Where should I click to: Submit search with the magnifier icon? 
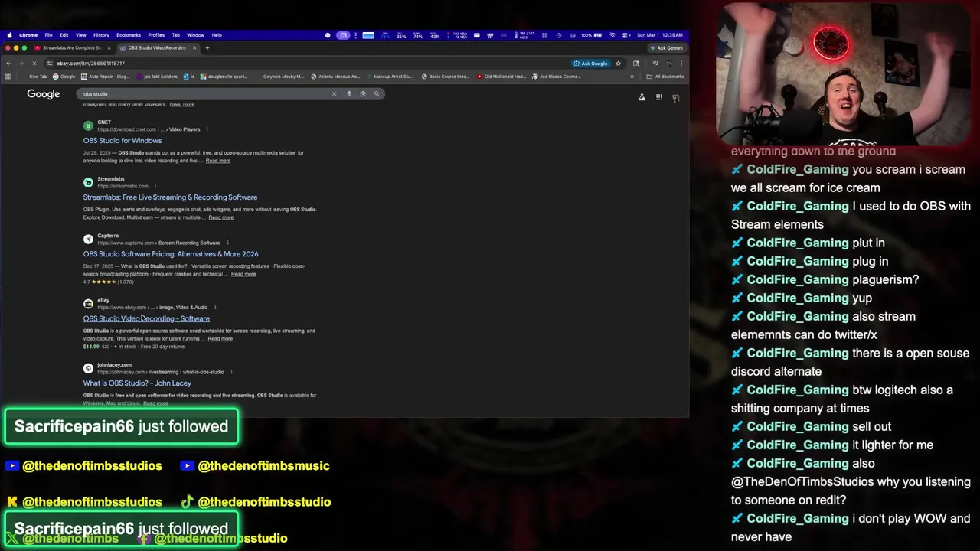377,94
